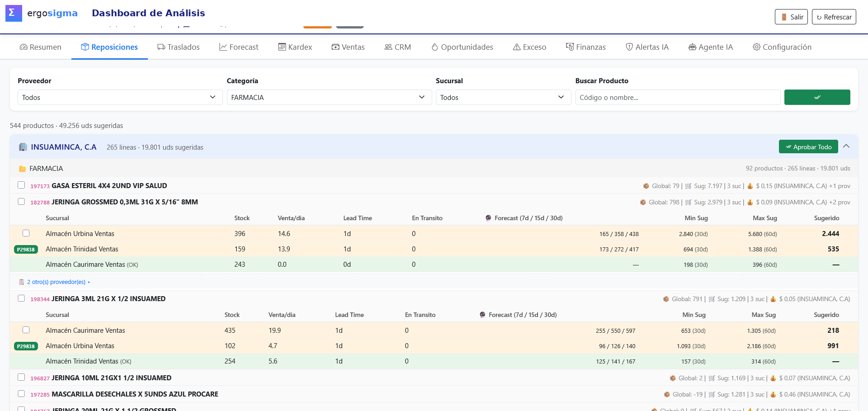Viewport: 868px width, 411px height.
Task: Click the Alertas IA shield icon
Action: 629,47
